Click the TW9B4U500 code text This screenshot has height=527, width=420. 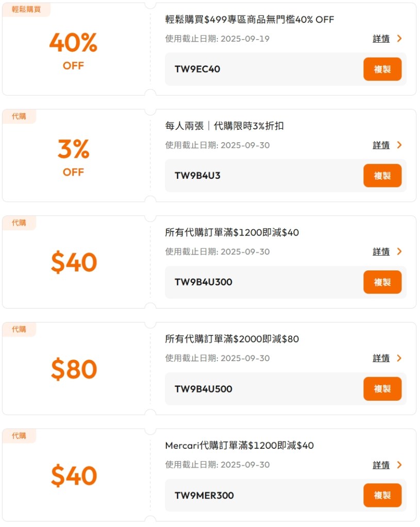coord(203,389)
